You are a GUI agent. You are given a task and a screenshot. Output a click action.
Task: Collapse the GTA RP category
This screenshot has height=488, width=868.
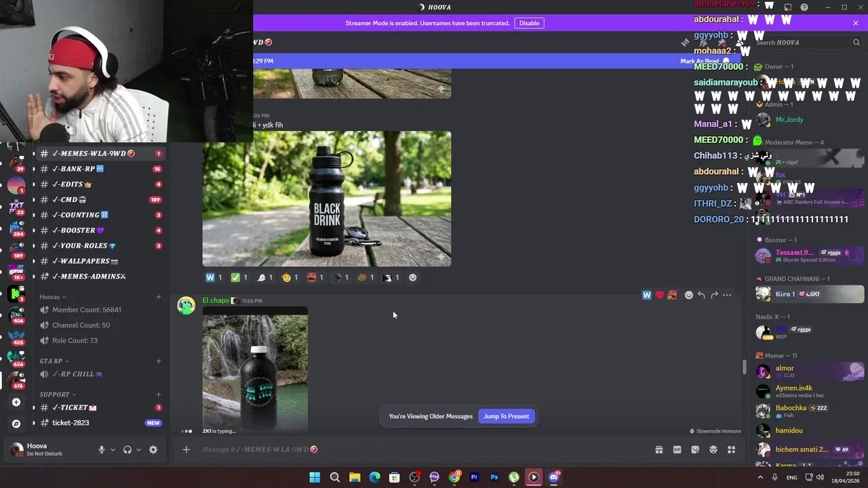[x=54, y=361]
